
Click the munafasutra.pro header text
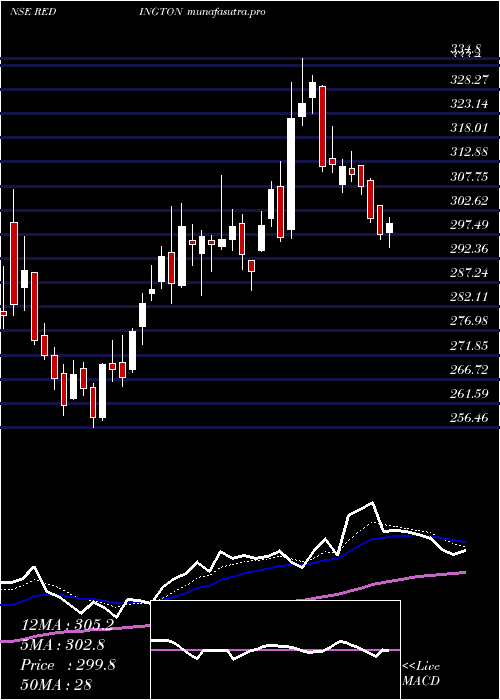[227, 12]
